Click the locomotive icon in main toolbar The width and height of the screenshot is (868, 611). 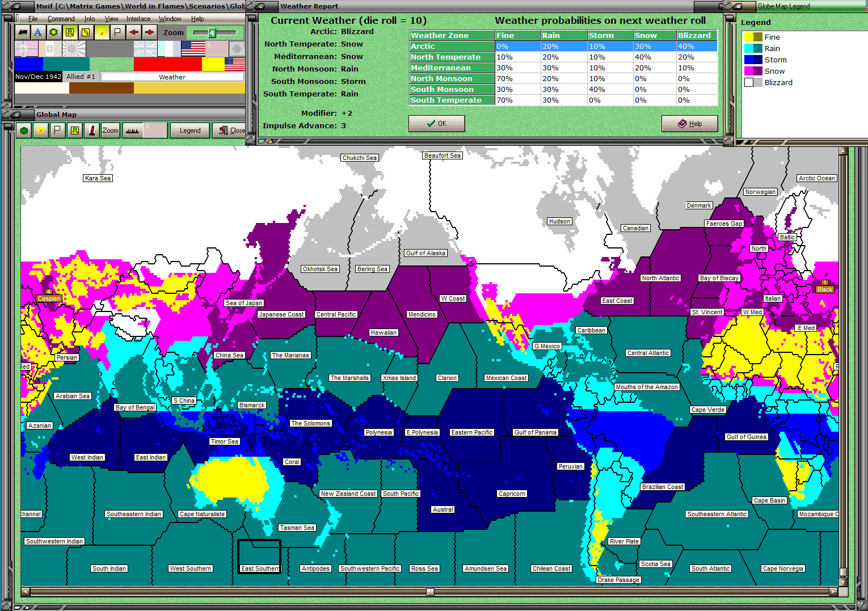[x=22, y=32]
